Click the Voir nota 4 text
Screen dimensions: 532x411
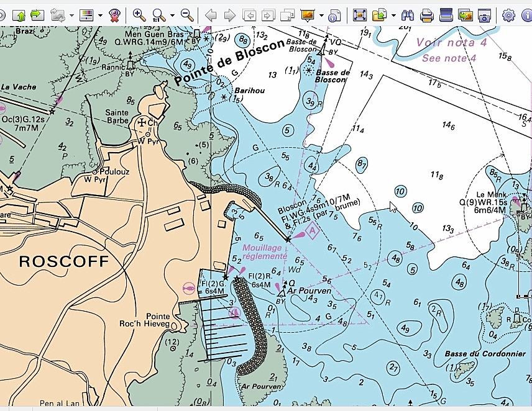(x=452, y=42)
